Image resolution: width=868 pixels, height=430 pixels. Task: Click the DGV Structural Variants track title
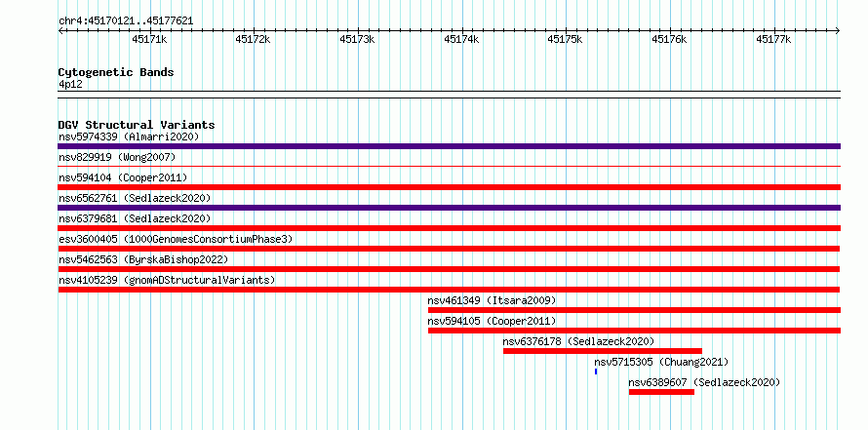pos(137,125)
